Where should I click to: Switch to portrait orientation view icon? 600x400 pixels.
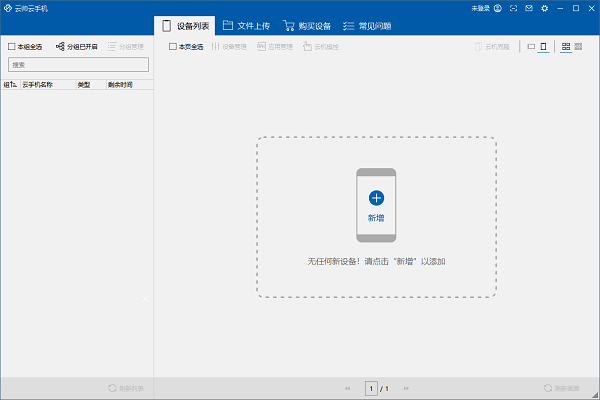point(543,47)
